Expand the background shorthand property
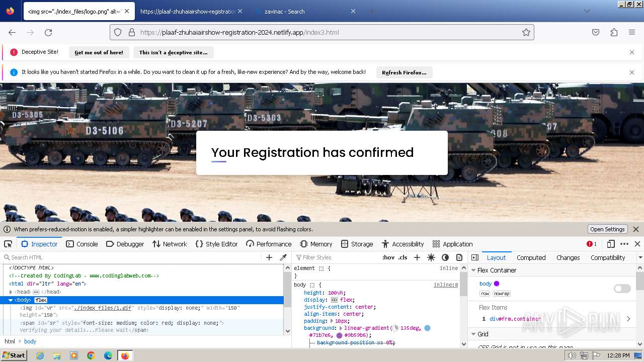Viewport: 644px width, 362px height. coord(341,328)
